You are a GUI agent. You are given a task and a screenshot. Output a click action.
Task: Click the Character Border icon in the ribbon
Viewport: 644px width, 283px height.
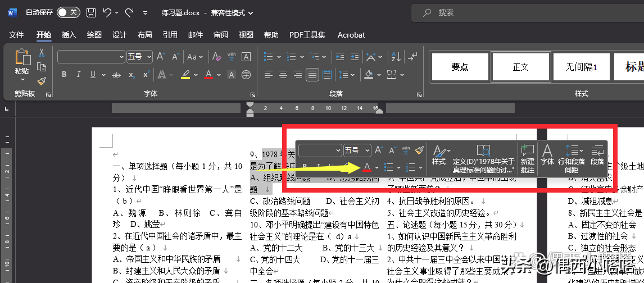pos(246,57)
